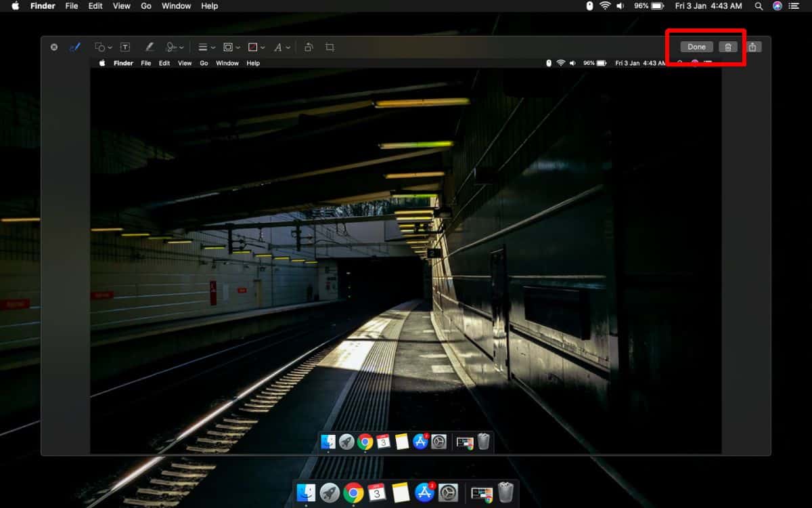The image size is (812, 508).
Task: Select the Sketch pen tool
Action: click(75, 47)
